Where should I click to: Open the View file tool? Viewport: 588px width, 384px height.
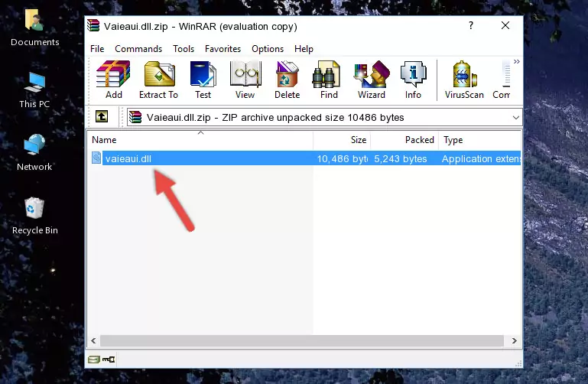pyautogui.click(x=245, y=80)
